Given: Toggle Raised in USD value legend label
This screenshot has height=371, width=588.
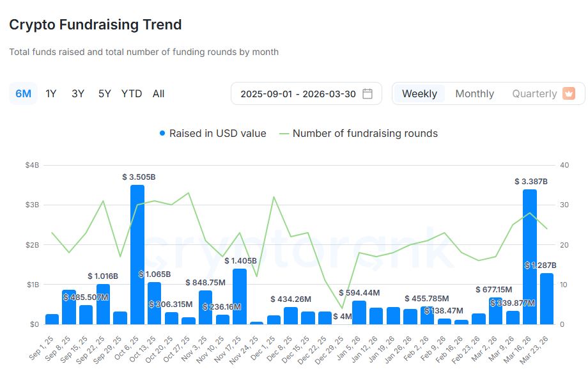Looking at the screenshot, I should [x=218, y=134].
